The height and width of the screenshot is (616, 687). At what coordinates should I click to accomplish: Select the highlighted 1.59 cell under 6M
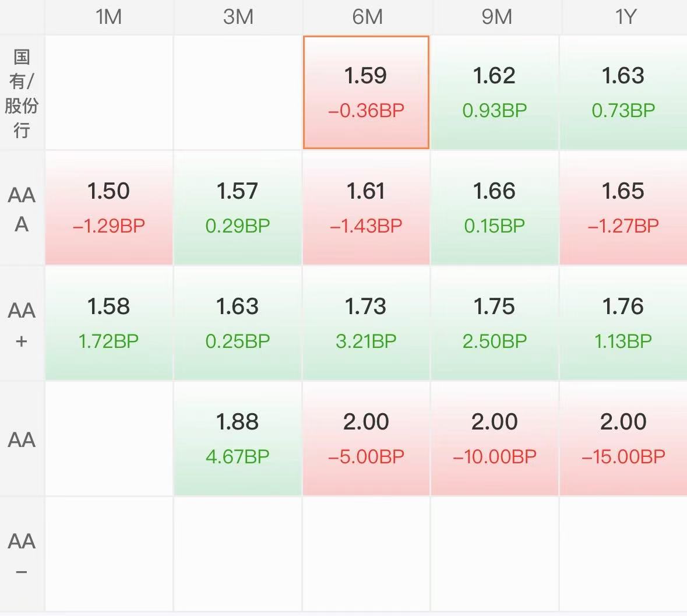(x=366, y=93)
